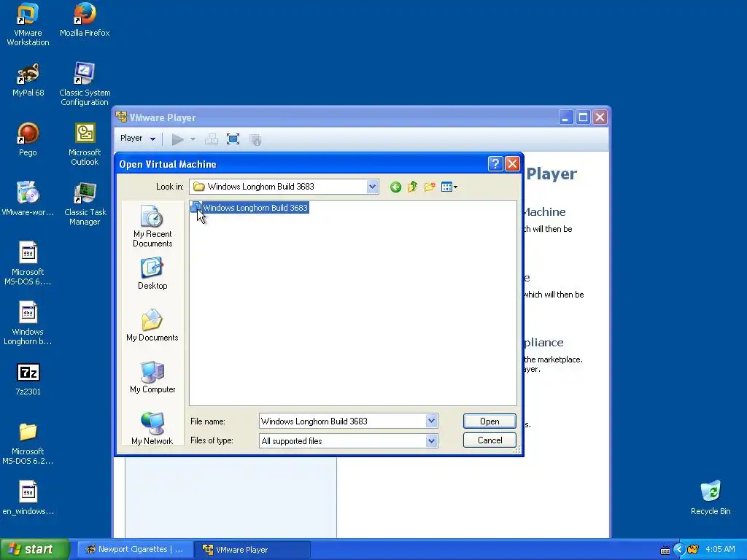Go to My Network in dialog places bar
Viewport: 747px width, 560px height.
[x=152, y=429]
